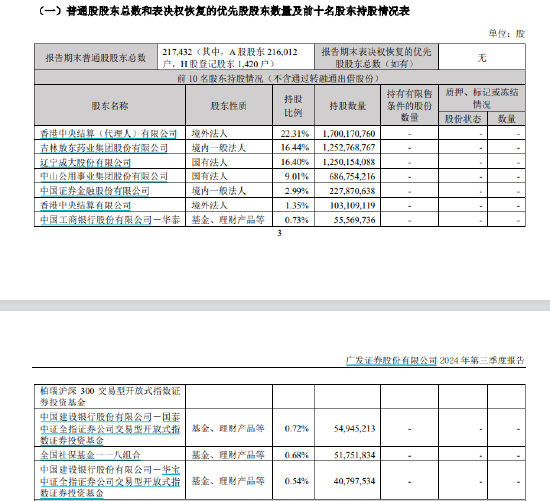550x501 pixels.
Task: Click the 无 cell
Action: pyautogui.click(x=482, y=58)
